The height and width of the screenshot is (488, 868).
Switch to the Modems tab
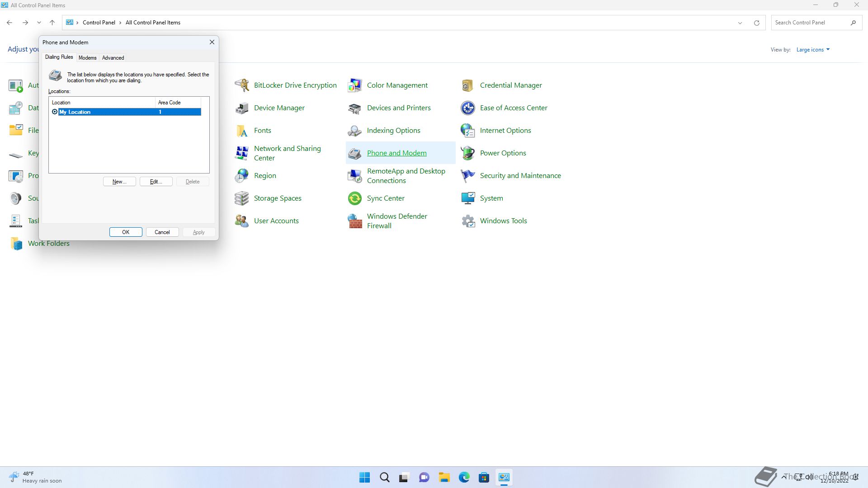[87, 57]
